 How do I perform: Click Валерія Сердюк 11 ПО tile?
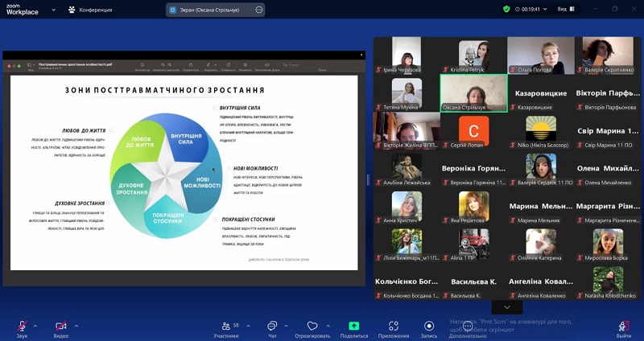540,169
